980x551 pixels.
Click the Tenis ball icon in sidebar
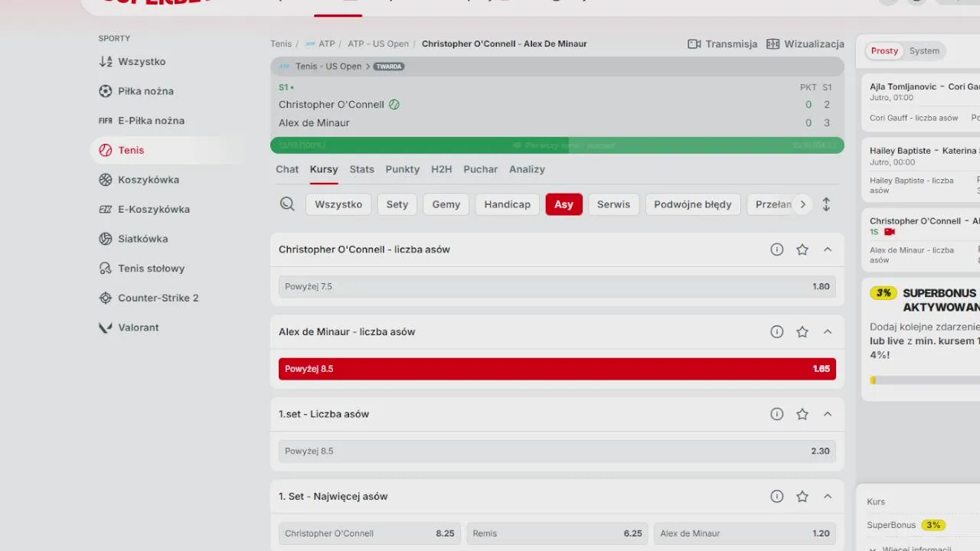(106, 150)
